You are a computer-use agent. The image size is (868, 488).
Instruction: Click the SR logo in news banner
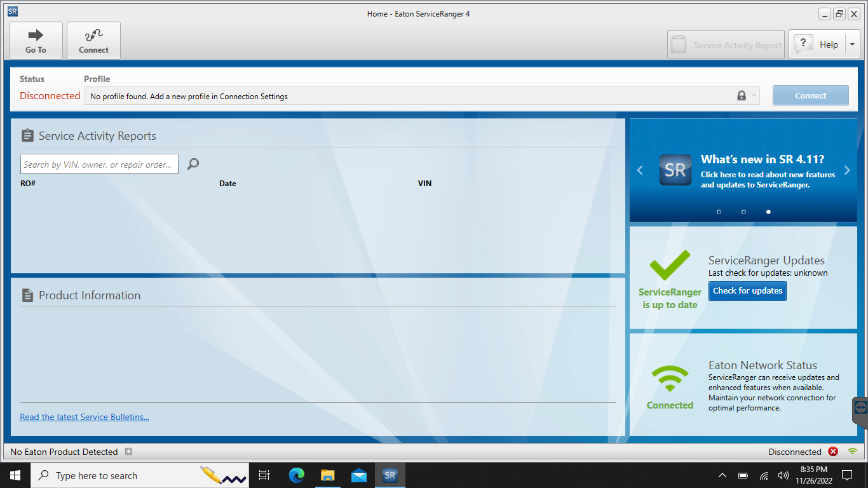[x=675, y=170]
